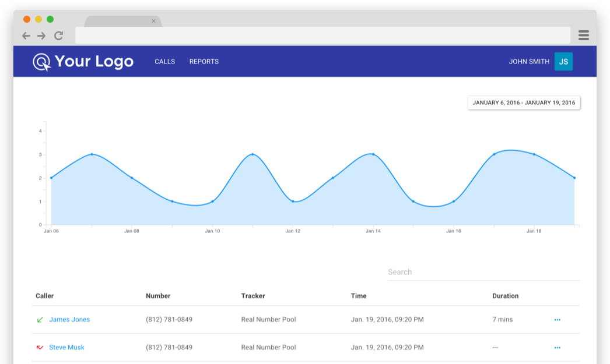Screen dimensions: 610x364
Task: Open the Calls menu item
Action: pyautogui.click(x=164, y=61)
